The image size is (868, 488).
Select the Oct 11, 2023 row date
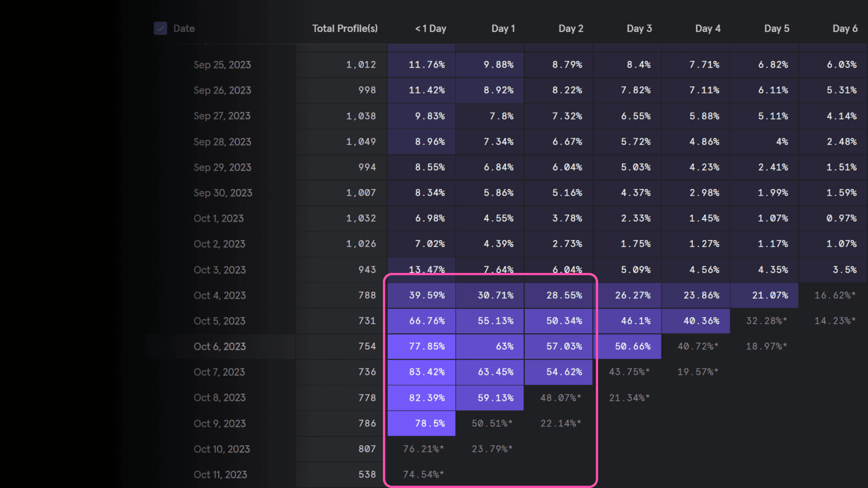[x=220, y=474]
